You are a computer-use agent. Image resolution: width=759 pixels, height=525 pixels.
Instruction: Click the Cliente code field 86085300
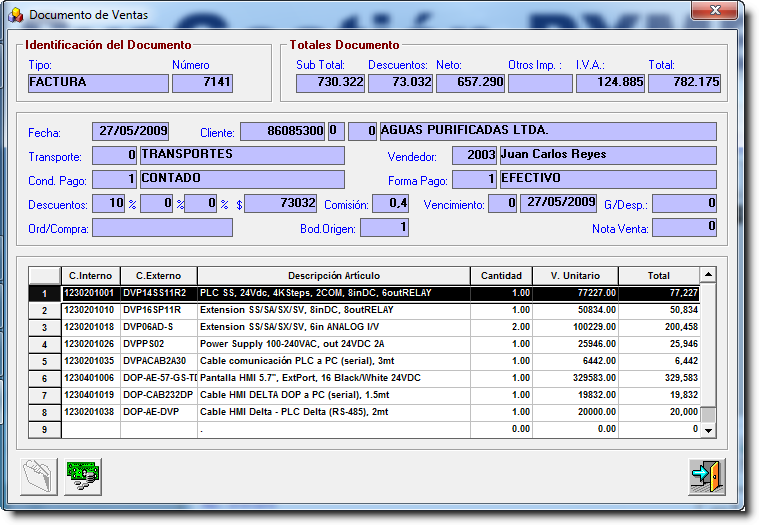(x=282, y=131)
